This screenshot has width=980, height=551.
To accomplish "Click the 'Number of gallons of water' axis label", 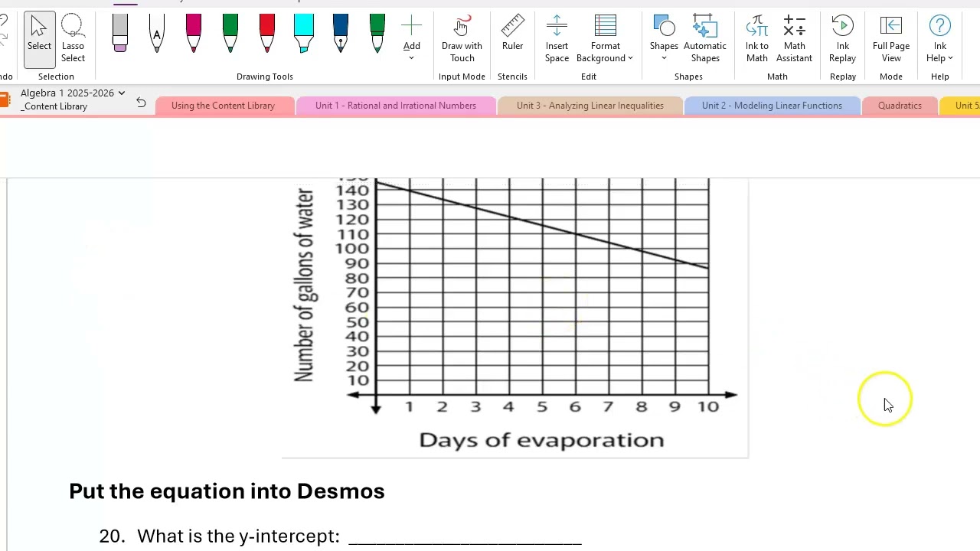I will click(304, 285).
